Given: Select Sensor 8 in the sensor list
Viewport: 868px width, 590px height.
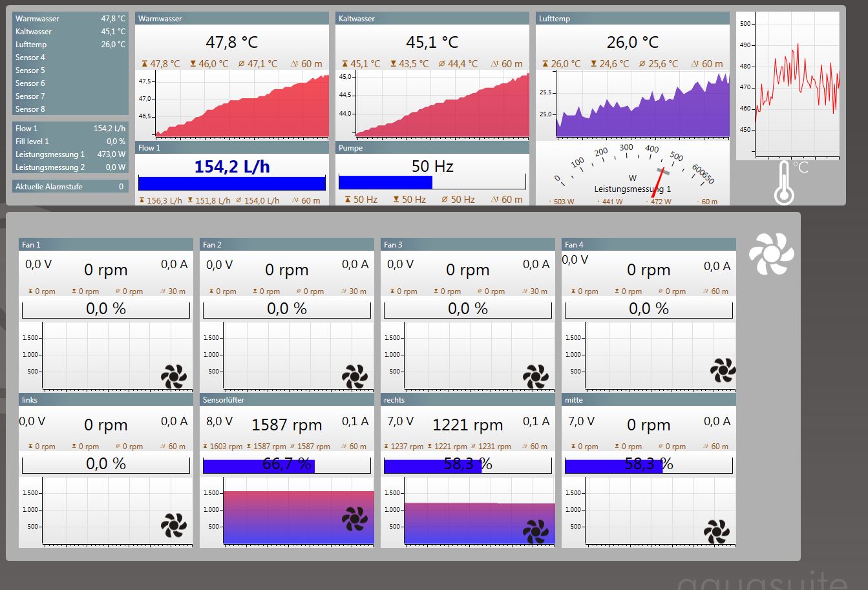Looking at the screenshot, I should click(x=70, y=109).
